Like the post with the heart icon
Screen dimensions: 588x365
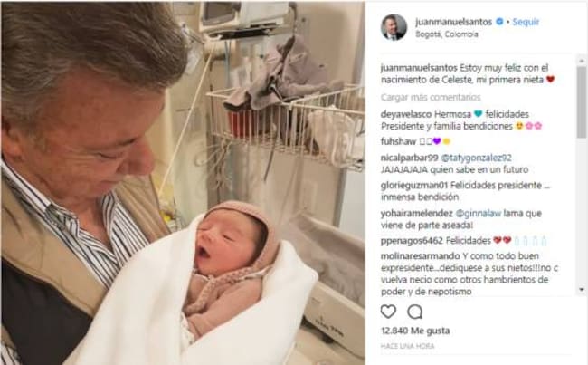click(388, 312)
